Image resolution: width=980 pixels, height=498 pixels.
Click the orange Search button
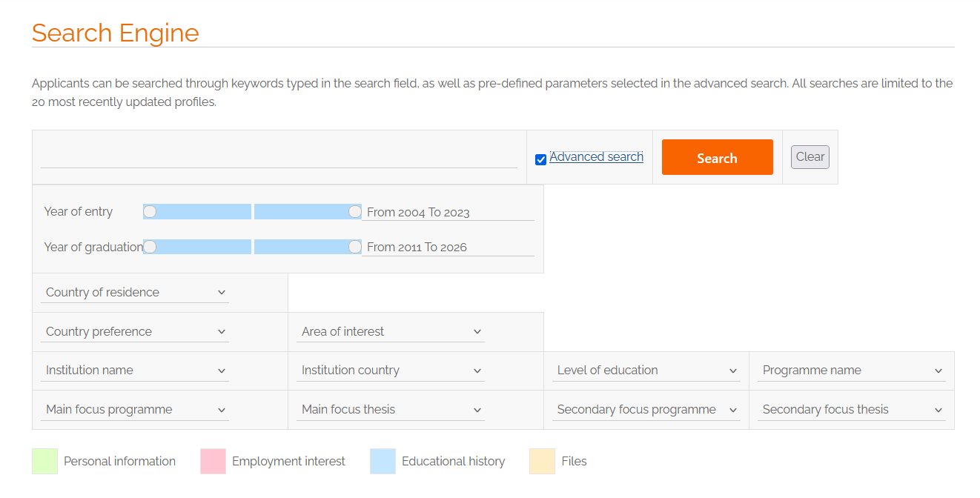pyautogui.click(x=717, y=158)
